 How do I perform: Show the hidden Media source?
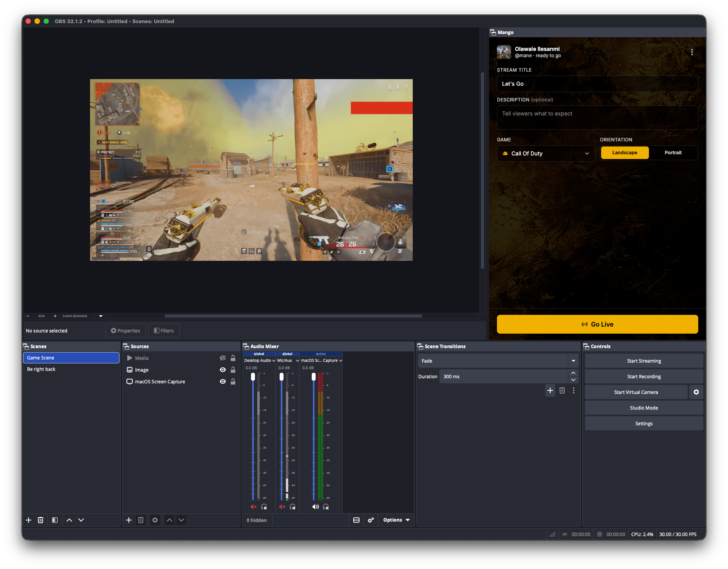click(x=223, y=358)
